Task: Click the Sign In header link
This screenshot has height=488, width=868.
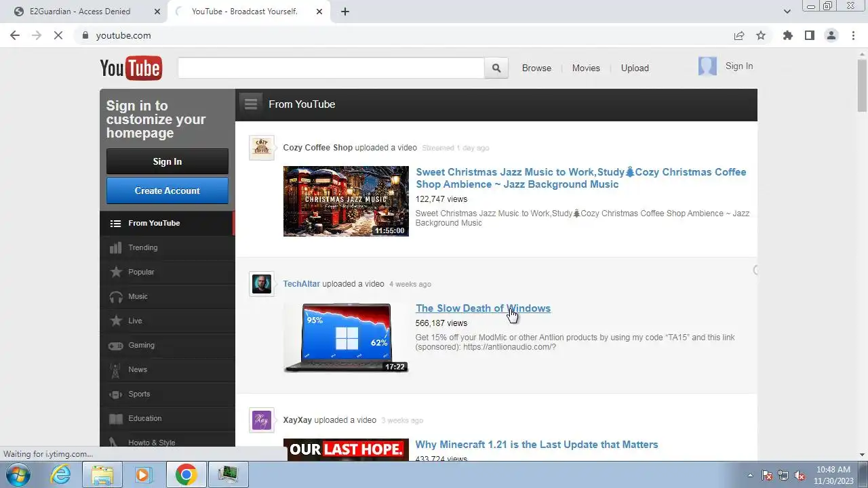Action: (739, 66)
